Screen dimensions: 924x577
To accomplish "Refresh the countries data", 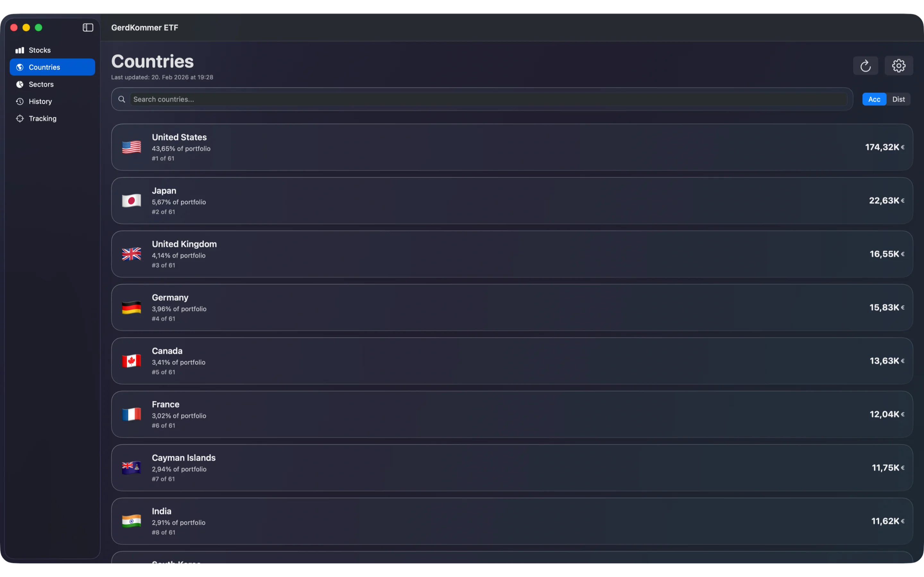I will [865, 65].
